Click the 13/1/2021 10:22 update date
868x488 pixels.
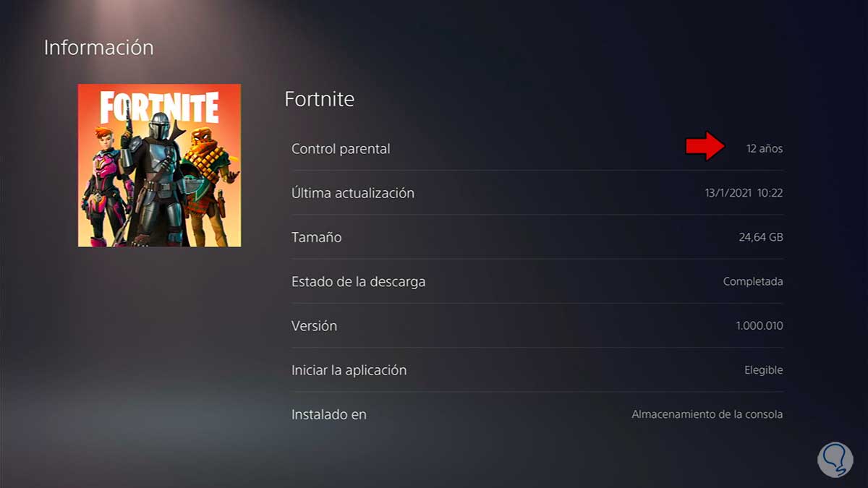click(744, 193)
